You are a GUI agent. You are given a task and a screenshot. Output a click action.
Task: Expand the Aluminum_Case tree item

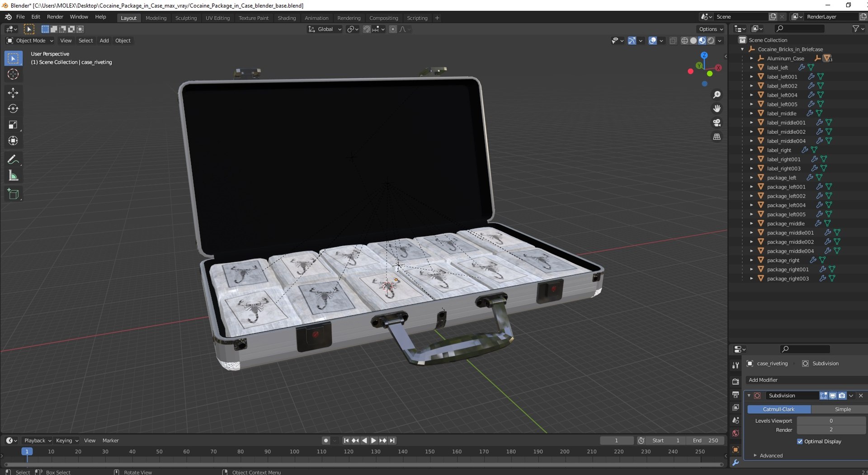(x=751, y=58)
